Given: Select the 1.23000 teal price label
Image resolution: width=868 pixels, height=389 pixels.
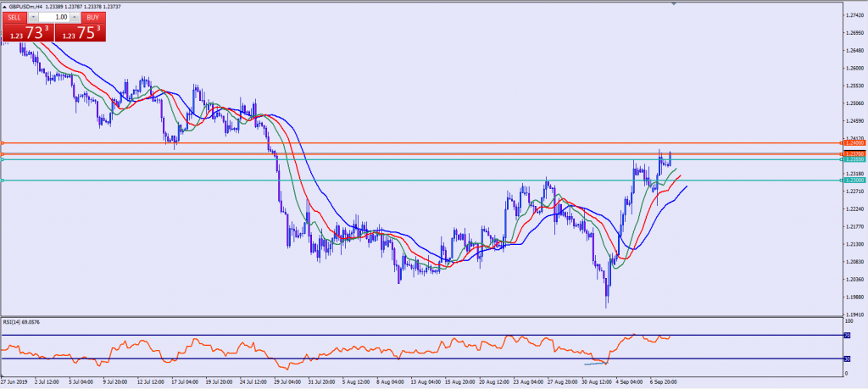Looking at the screenshot, I should click(x=853, y=180).
